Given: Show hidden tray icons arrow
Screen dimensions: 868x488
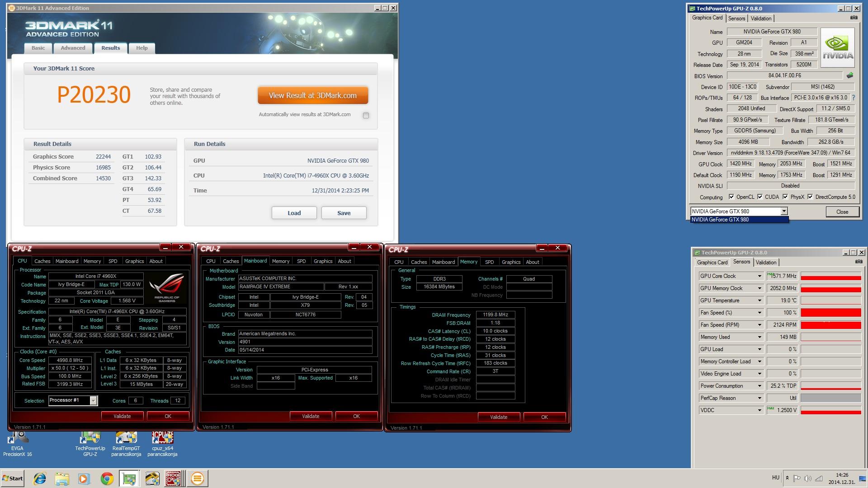Looking at the screenshot, I should point(787,478).
